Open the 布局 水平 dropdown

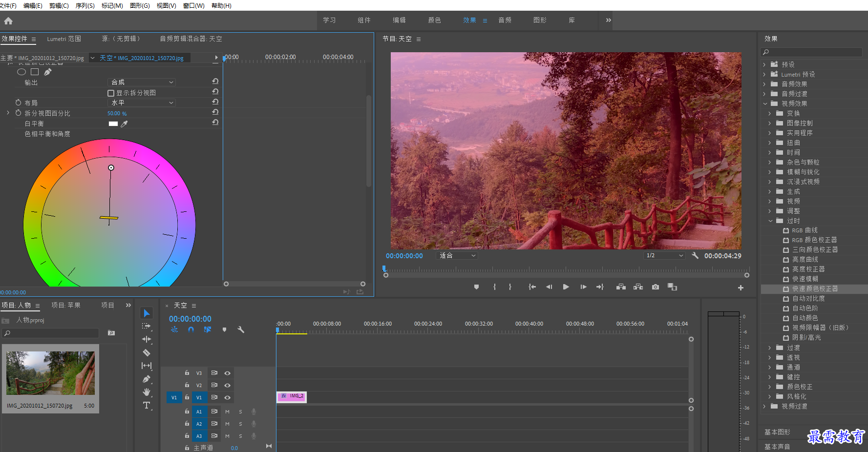(141, 103)
